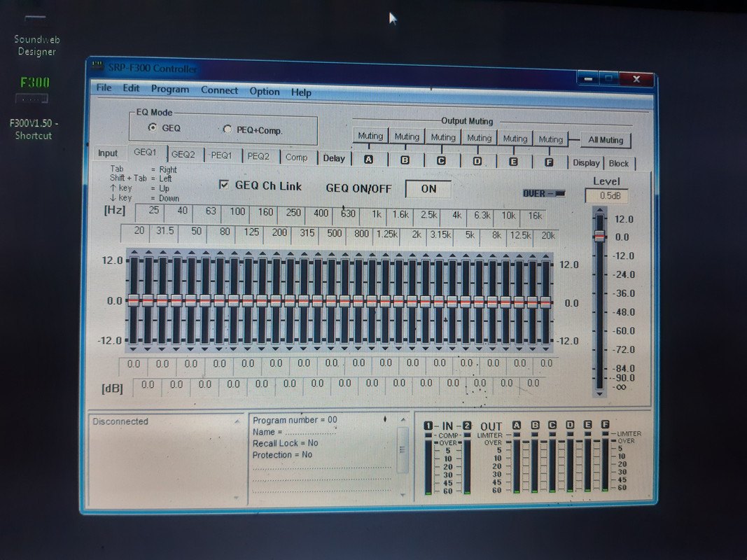Click the Level slider down arrow
Viewport: 747px width, 560px height.
click(600, 394)
